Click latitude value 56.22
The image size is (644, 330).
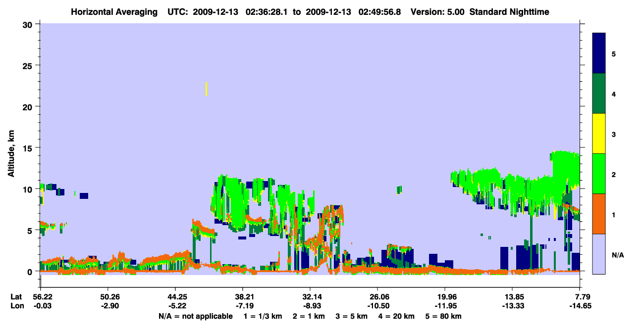42,297
